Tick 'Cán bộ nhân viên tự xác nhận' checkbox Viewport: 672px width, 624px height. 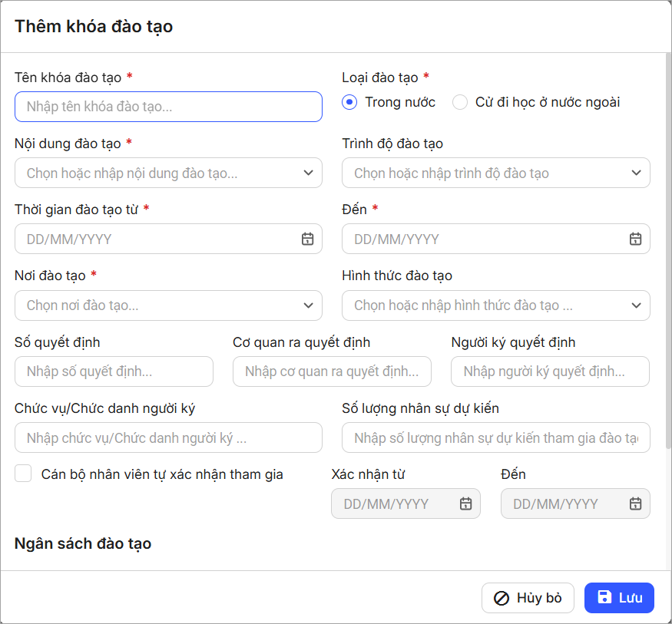pos(23,474)
